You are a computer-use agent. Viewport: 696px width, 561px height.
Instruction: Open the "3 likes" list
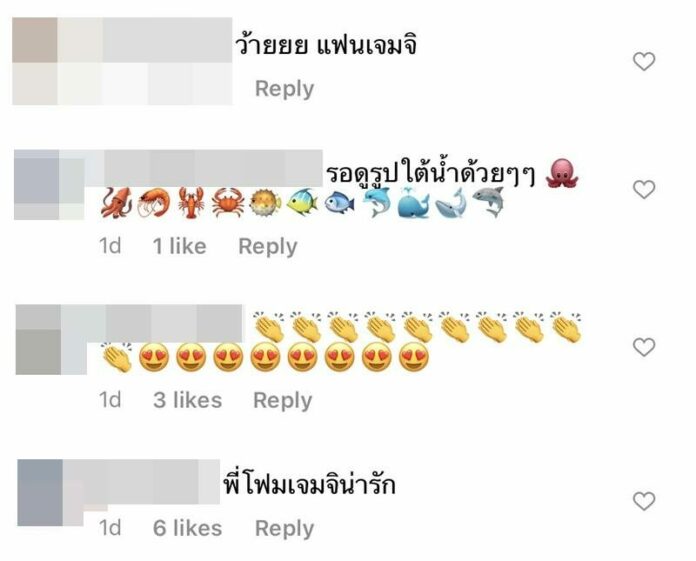point(187,400)
